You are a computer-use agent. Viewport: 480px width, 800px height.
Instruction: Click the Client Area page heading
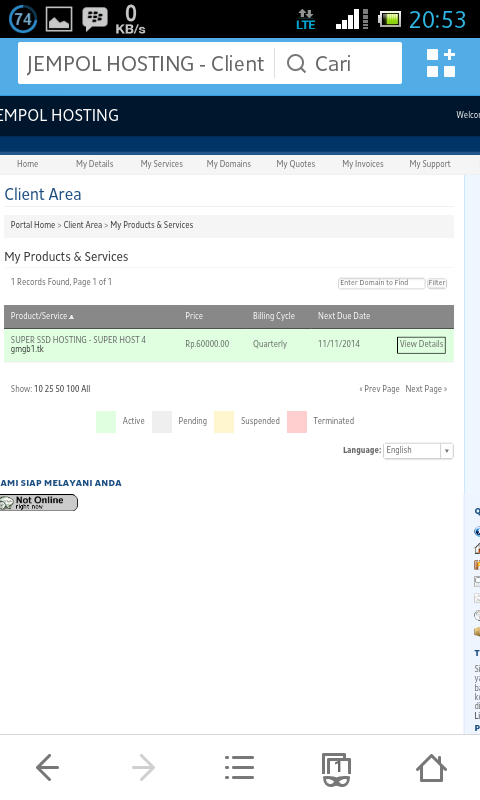click(x=43, y=194)
